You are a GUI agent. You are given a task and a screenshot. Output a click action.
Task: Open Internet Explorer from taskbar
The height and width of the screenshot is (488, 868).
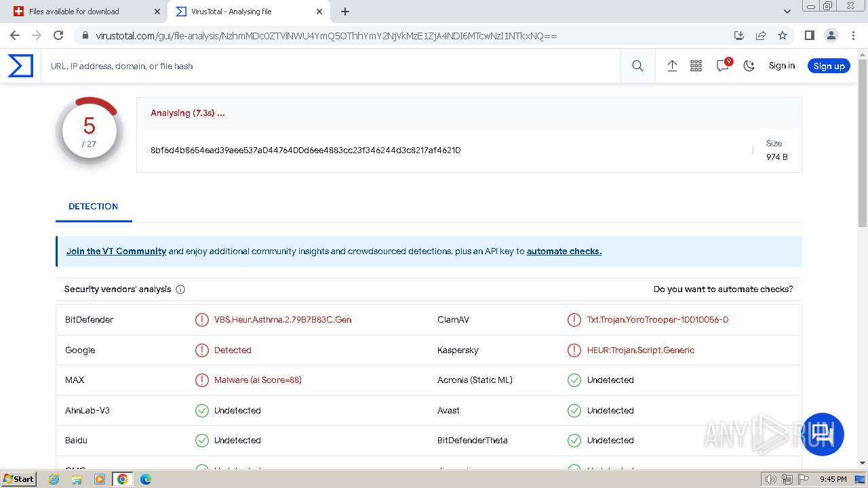(54, 479)
